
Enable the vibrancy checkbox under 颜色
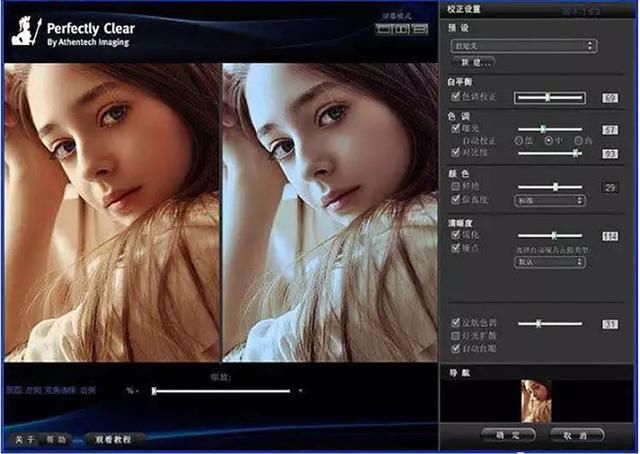click(456, 187)
